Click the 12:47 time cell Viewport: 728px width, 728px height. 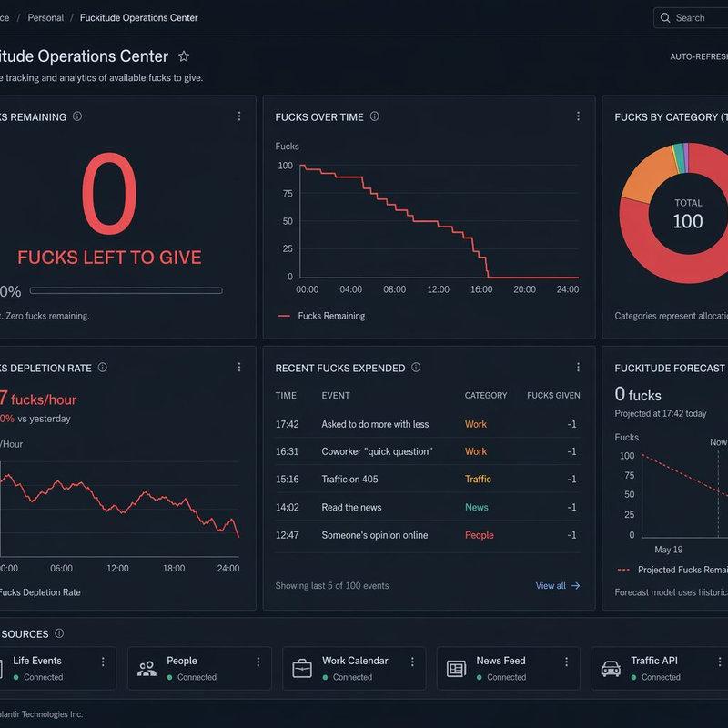pos(287,535)
